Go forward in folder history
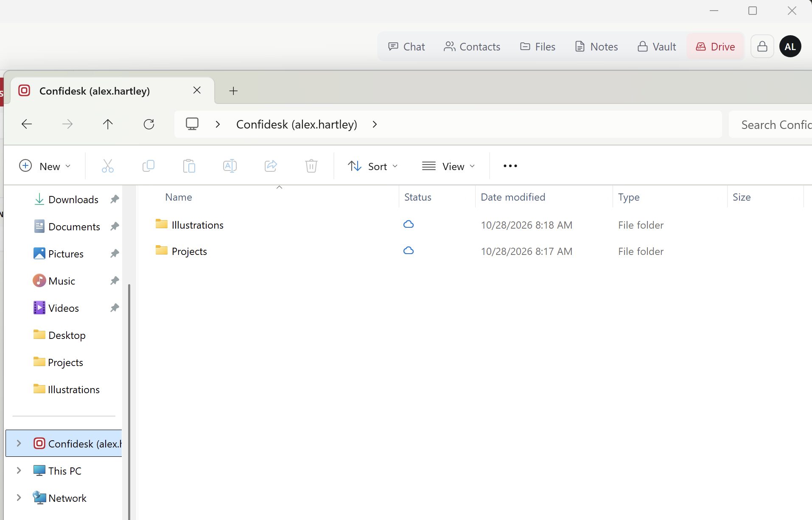Image resolution: width=812 pixels, height=520 pixels. pos(67,124)
